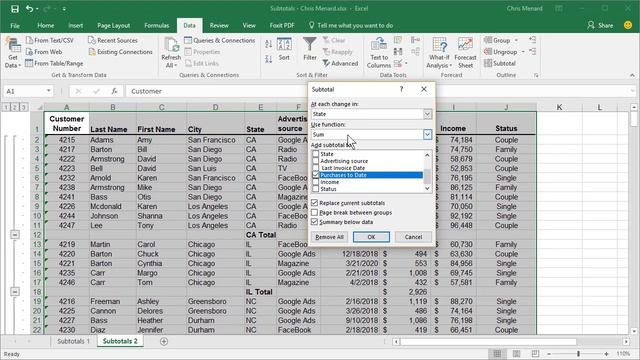Open What-If Analysis menu
This screenshot has height=360, width=640.
point(439,53)
